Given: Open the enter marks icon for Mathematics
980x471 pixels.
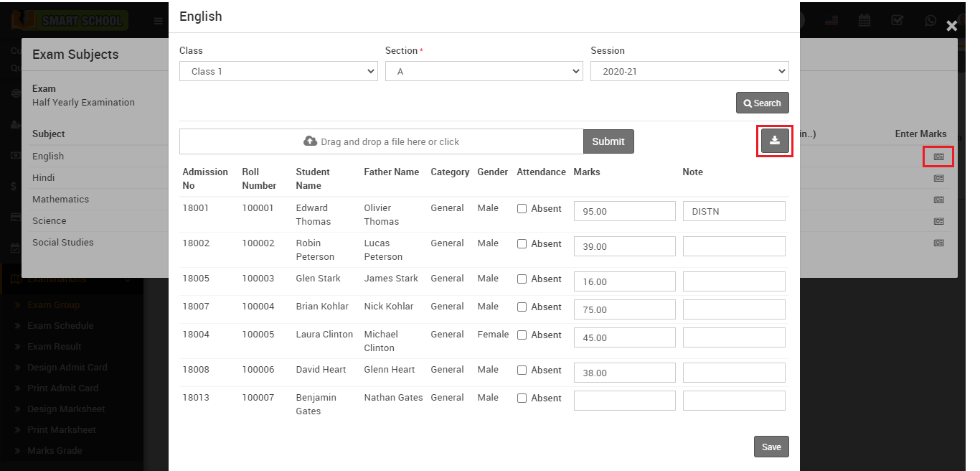Looking at the screenshot, I should [938, 200].
